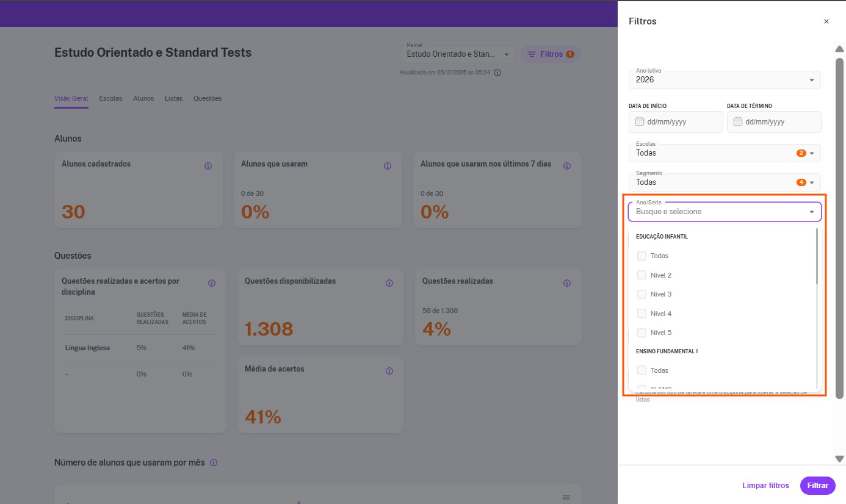The image size is (846, 504).
Task: Click the Filtrar button
Action: tap(817, 486)
